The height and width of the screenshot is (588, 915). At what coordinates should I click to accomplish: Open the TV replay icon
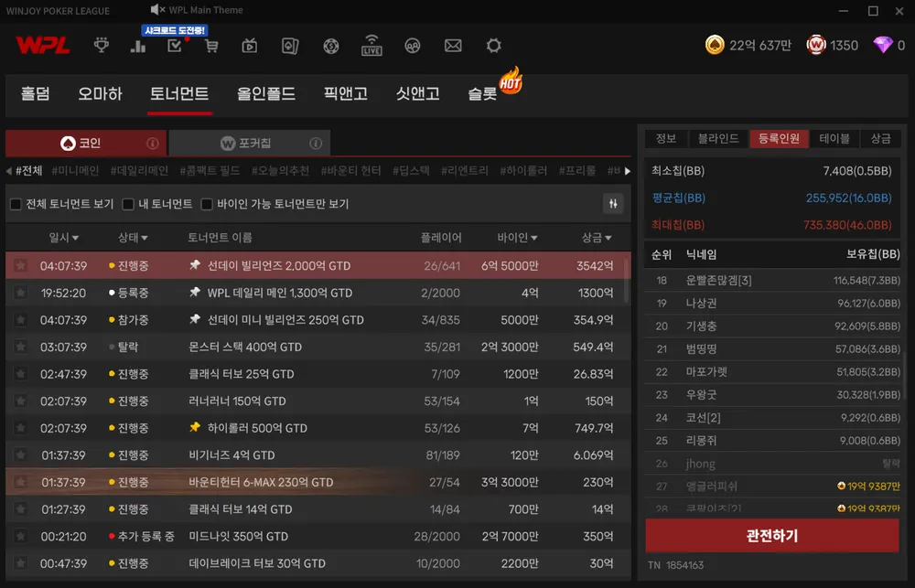250,46
